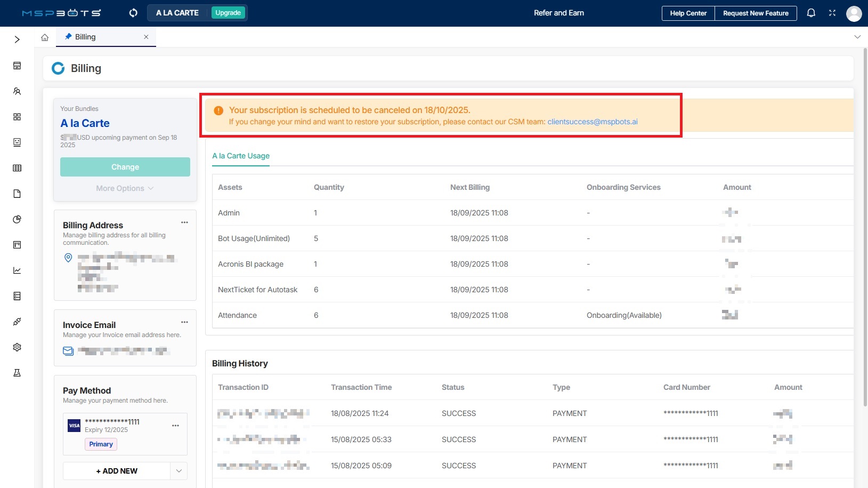Open the Visa card three-dot menu

click(175, 426)
